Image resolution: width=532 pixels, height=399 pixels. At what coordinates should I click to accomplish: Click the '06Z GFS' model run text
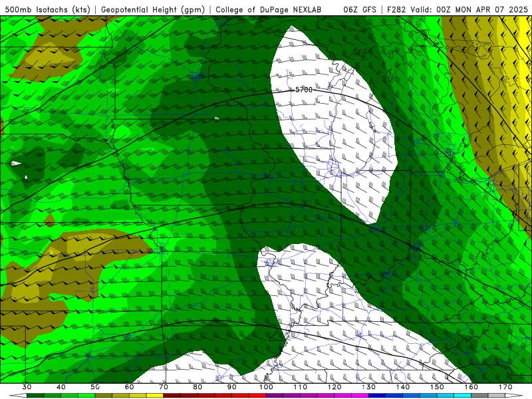tap(360, 9)
